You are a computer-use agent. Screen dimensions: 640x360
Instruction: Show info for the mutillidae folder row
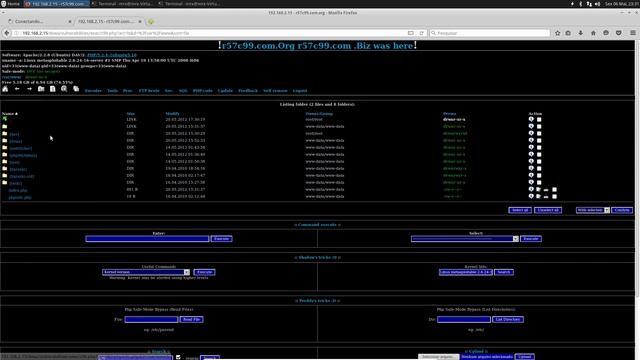click(531, 147)
